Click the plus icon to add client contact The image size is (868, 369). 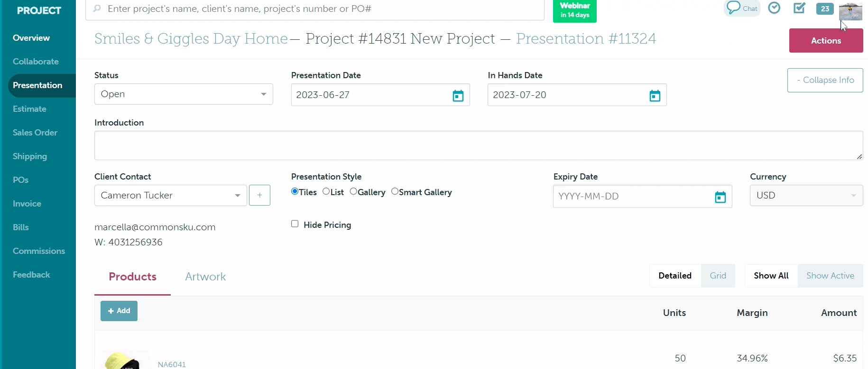pos(259,195)
